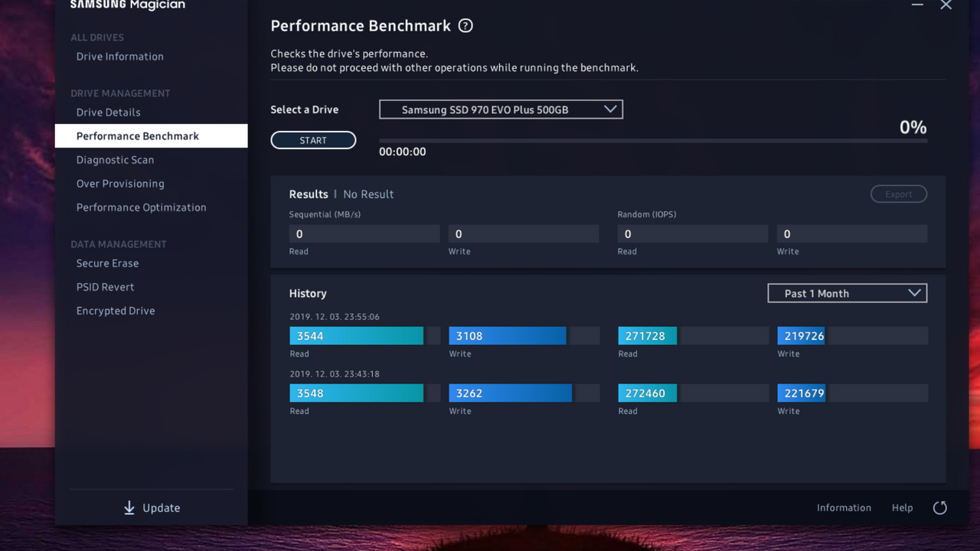
Task: Open Drive Information page
Action: click(120, 57)
